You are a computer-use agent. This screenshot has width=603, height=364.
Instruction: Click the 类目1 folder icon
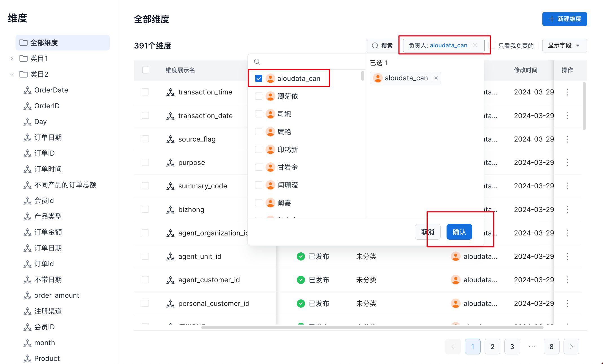point(23,58)
